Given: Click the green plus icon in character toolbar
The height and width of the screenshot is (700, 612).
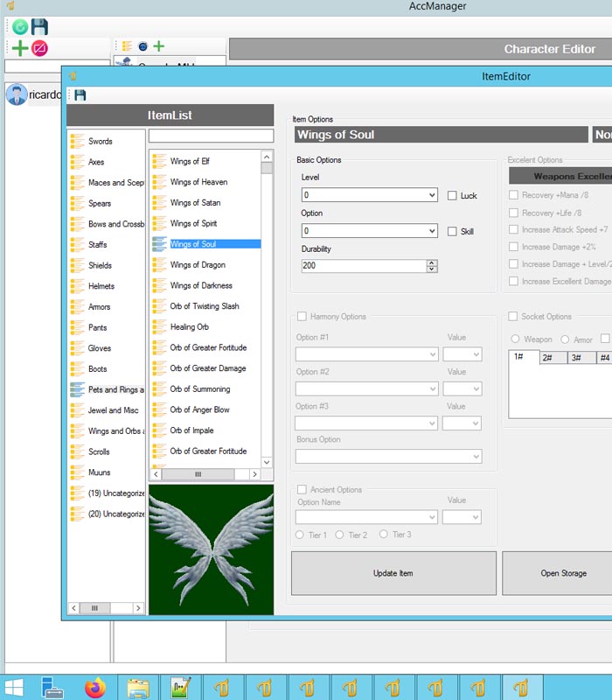Looking at the screenshot, I should click(x=159, y=46).
